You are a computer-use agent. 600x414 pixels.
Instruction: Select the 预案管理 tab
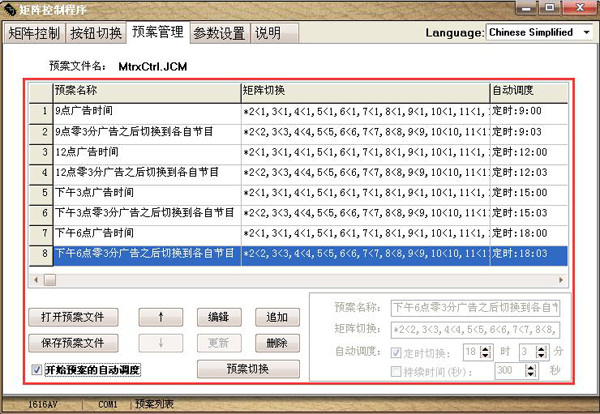click(158, 32)
